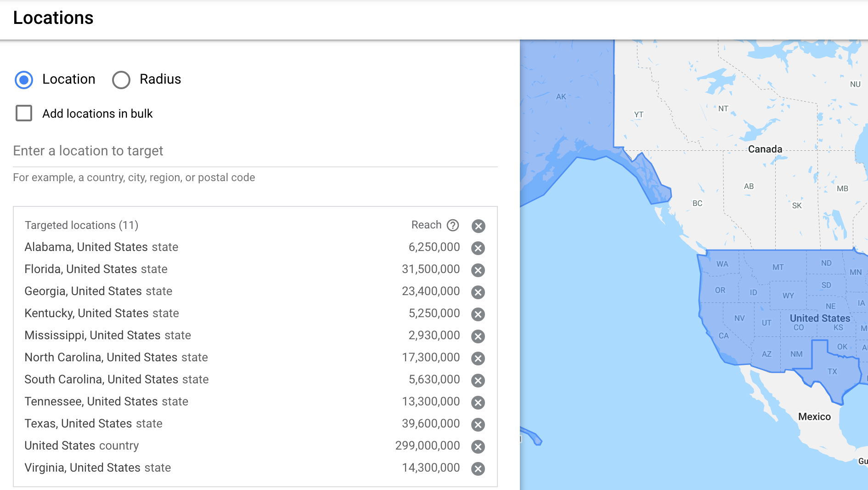The image size is (868, 490).
Task: Remove Alabama from targeted locations
Action: (x=478, y=248)
